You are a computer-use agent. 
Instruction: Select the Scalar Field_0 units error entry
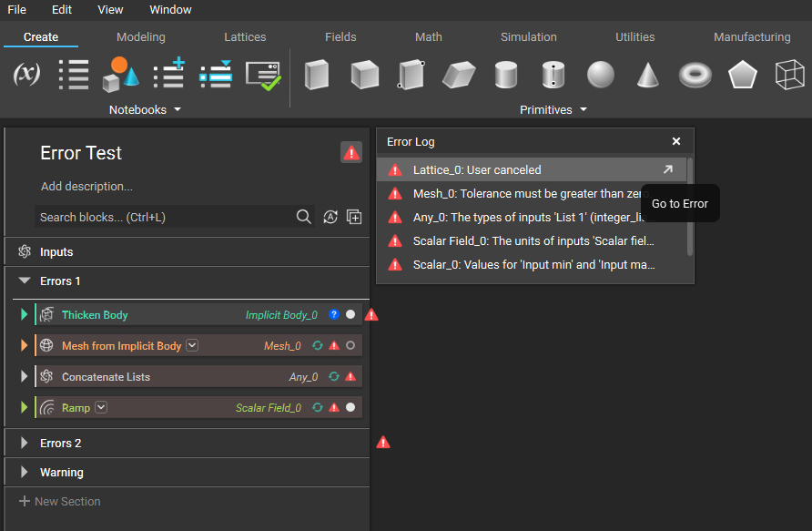pyautogui.click(x=532, y=240)
